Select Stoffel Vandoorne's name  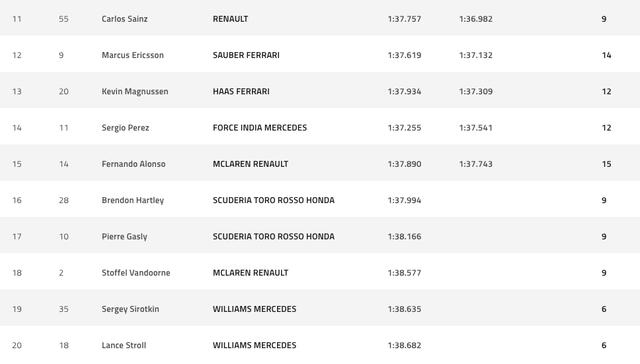(x=136, y=273)
